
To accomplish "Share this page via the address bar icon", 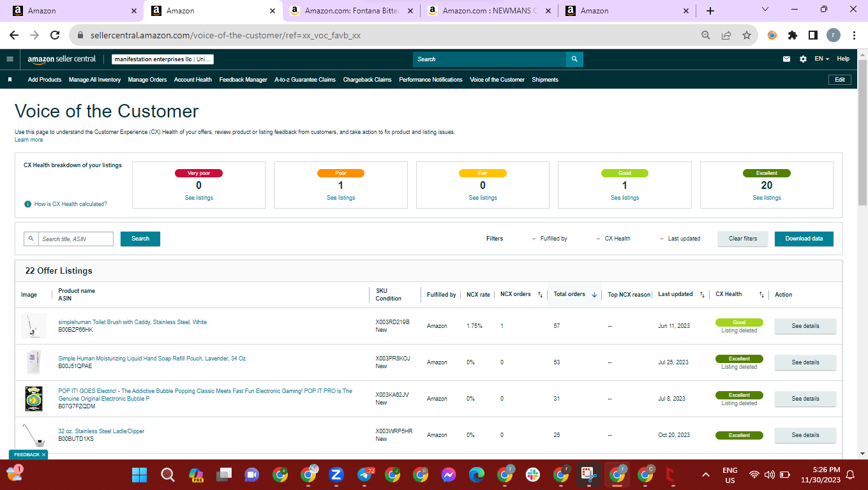I will 726,35.
